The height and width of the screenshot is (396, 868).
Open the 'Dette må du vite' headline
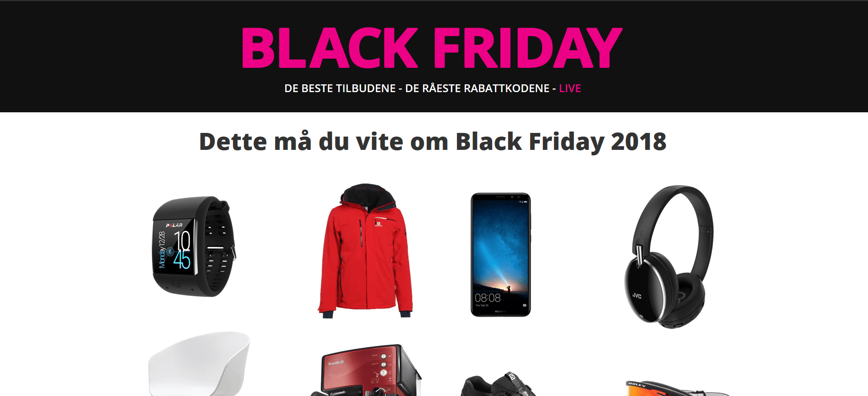pos(433,142)
